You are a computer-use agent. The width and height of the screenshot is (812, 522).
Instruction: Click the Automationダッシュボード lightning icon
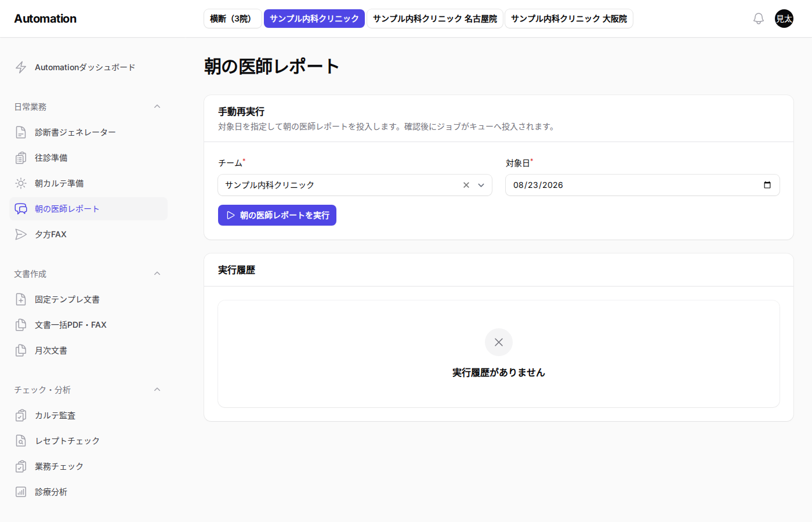tap(21, 67)
